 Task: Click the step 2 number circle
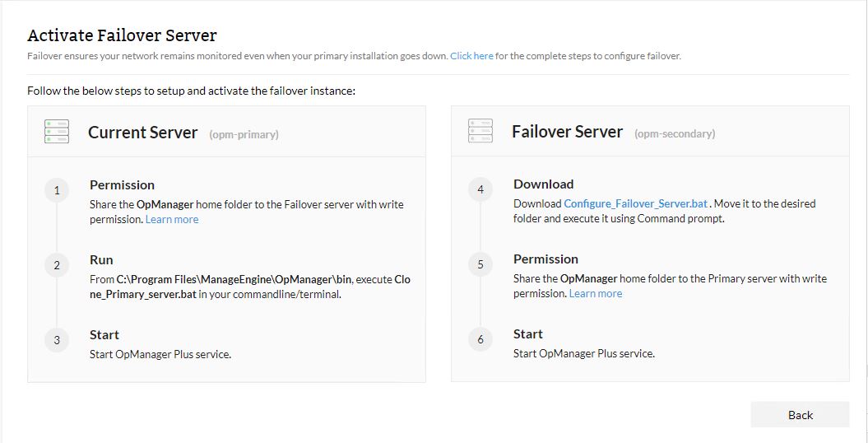point(57,265)
